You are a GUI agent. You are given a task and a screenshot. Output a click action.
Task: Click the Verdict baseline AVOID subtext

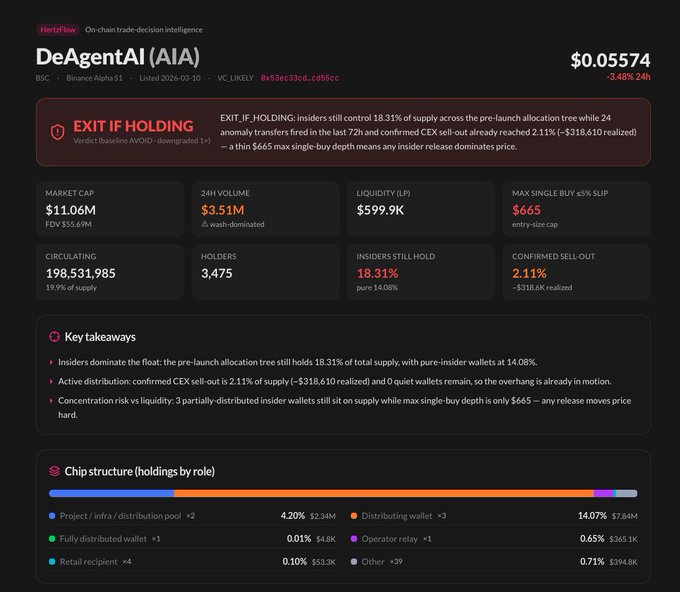(x=142, y=141)
